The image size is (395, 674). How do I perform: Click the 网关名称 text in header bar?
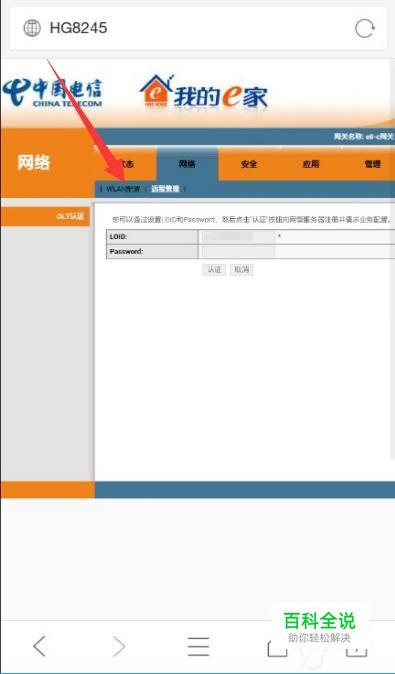pyautogui.click(x=364, y=137)
